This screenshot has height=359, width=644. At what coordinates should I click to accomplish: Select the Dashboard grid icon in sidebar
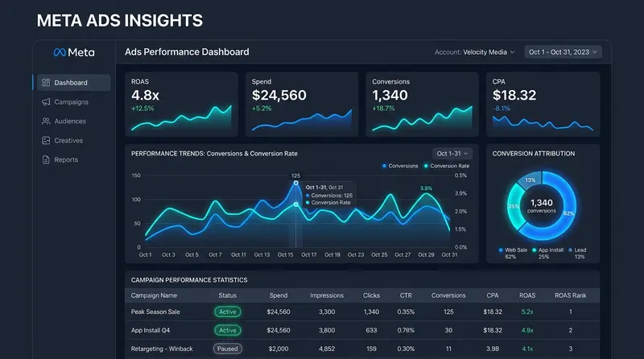[46, 83]
